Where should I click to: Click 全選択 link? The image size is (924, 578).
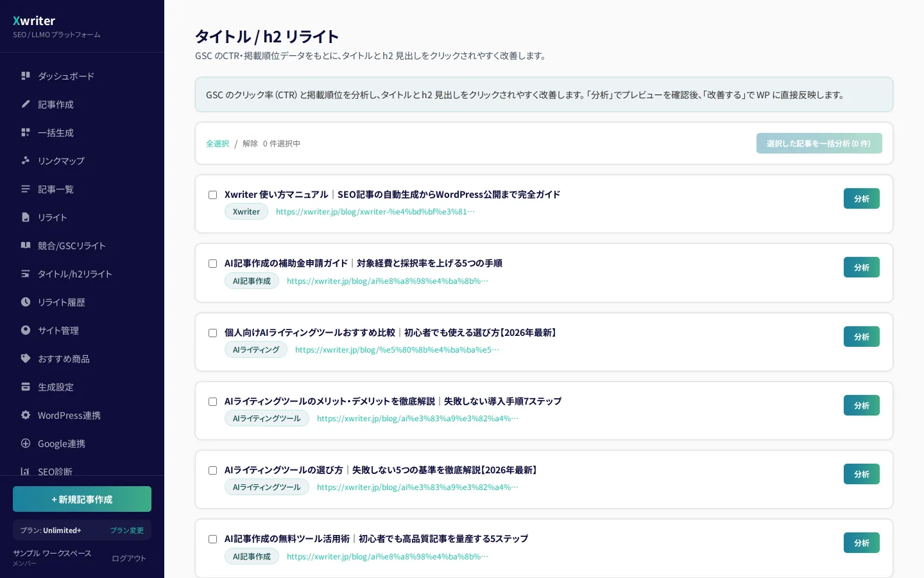[x=218, y=144]
